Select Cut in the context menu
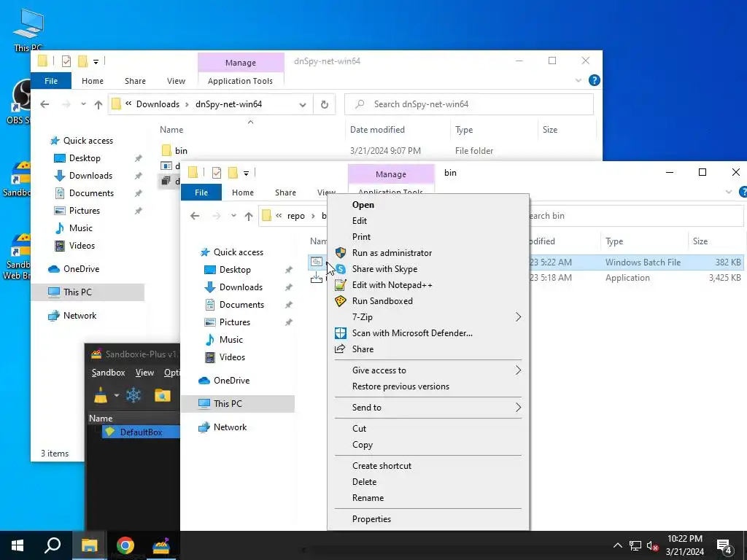 click(428, 429)
